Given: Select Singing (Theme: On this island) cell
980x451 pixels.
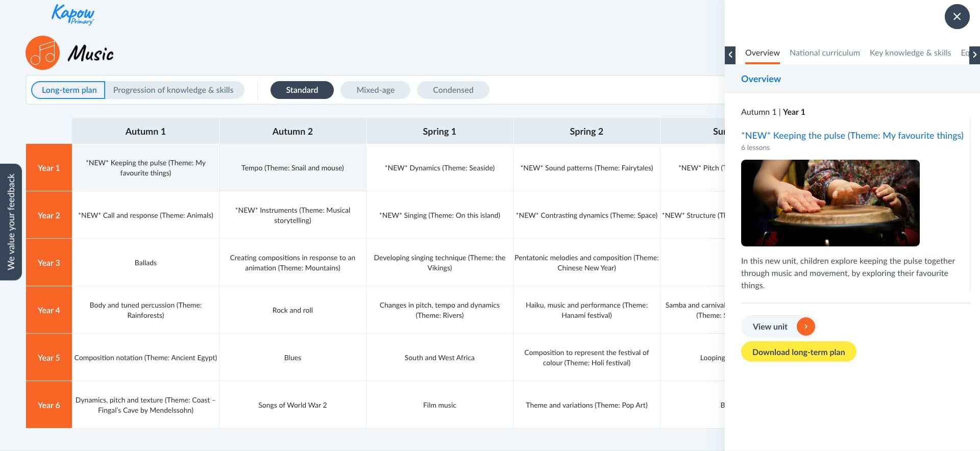Looking at the screenshot, I should tap(439, 215).
